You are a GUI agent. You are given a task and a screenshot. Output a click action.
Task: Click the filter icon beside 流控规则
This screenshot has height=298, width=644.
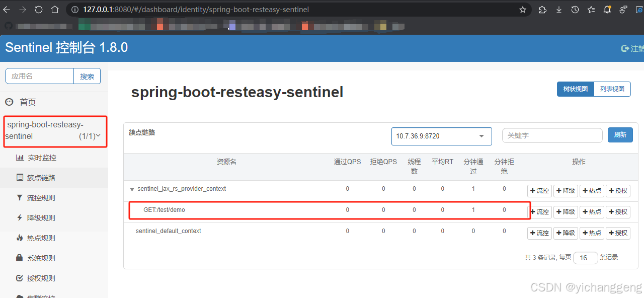(x=20, y=197)
